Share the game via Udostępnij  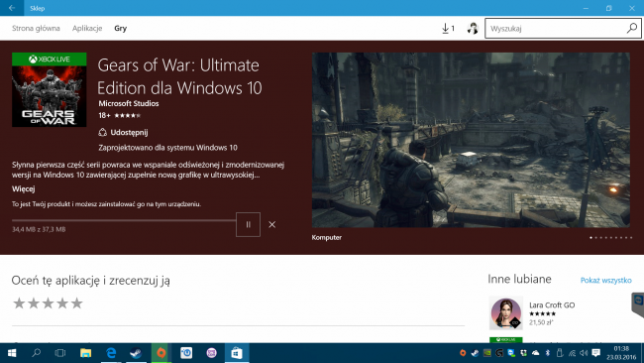pos(123,132)
